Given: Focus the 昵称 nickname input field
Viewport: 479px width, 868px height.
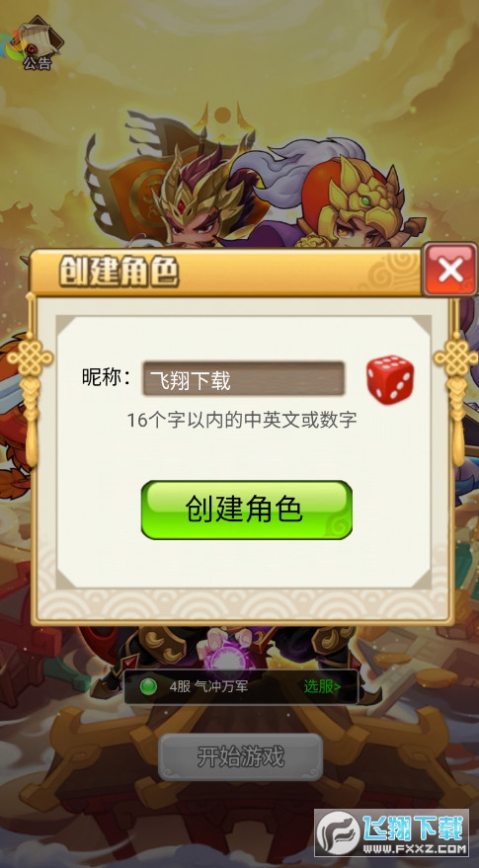Looking at the screenshot, I should (x=244, y=379).
